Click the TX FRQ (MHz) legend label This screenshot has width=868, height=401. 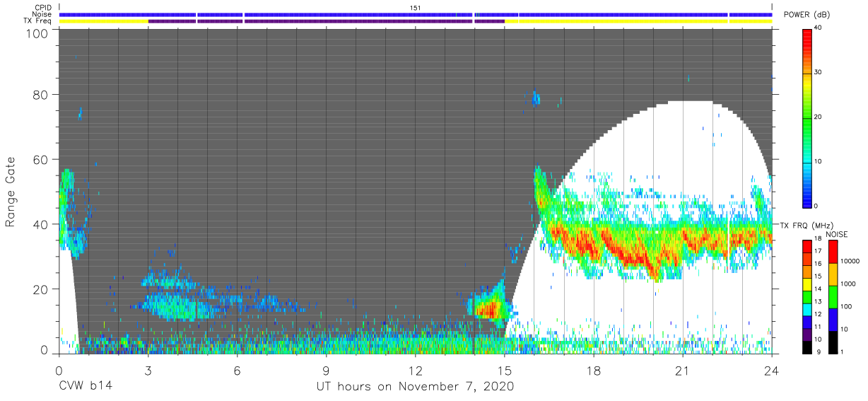click(807, 226)
